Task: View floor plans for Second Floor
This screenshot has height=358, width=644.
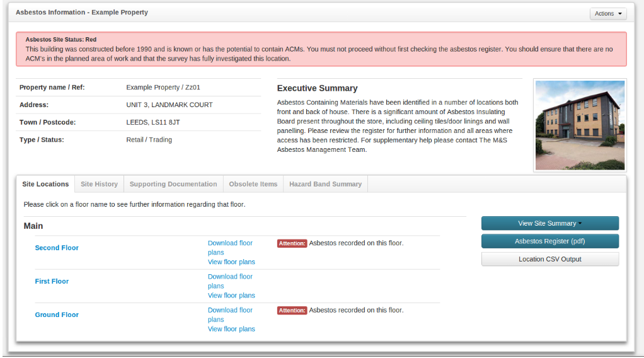Action: [x=231, y=262]
